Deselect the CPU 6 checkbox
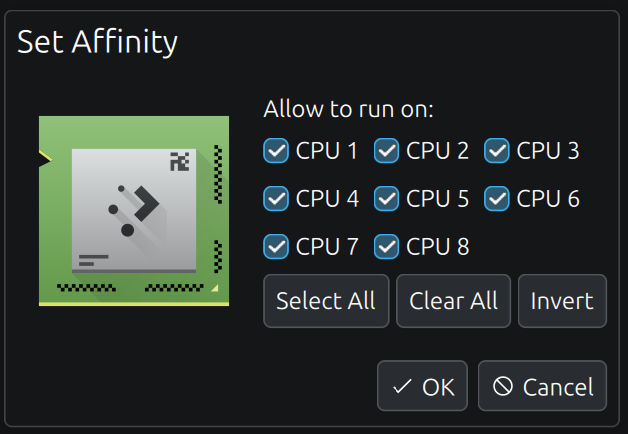 point(497,199)
